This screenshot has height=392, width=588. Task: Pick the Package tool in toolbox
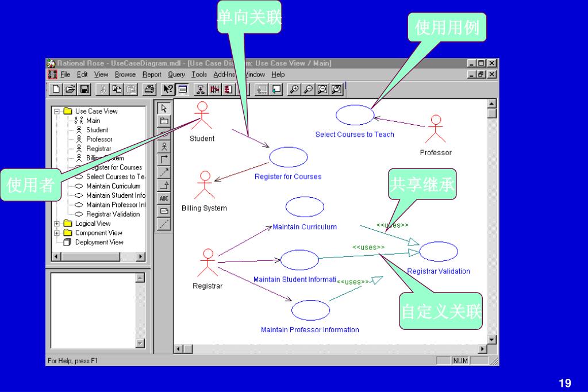point(164,121)
